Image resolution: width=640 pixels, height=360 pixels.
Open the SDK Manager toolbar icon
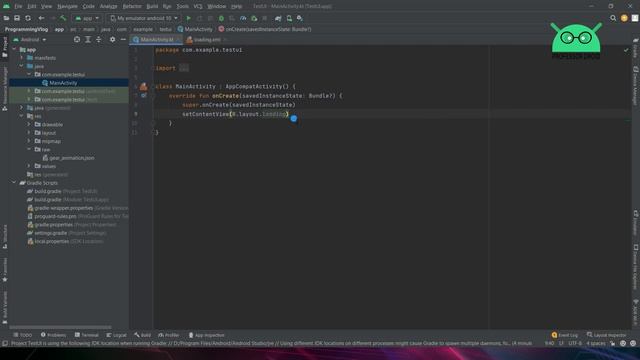300,18
